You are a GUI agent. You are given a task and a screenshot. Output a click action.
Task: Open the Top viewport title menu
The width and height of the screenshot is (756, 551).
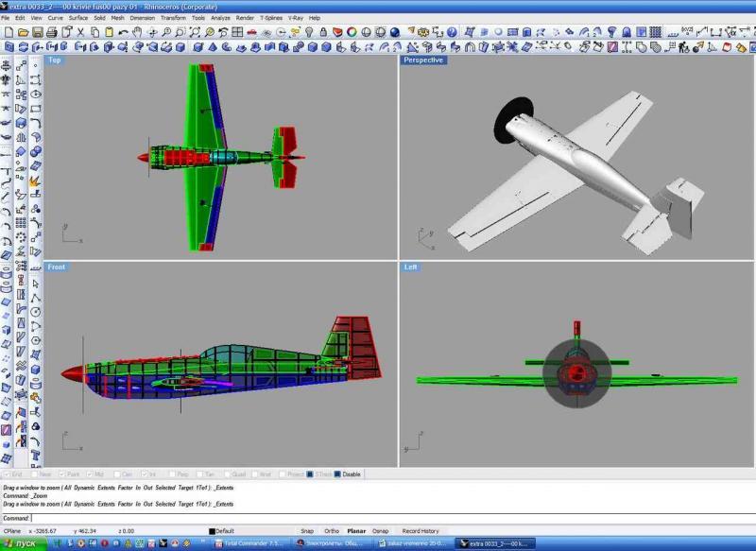click(55, 60)
